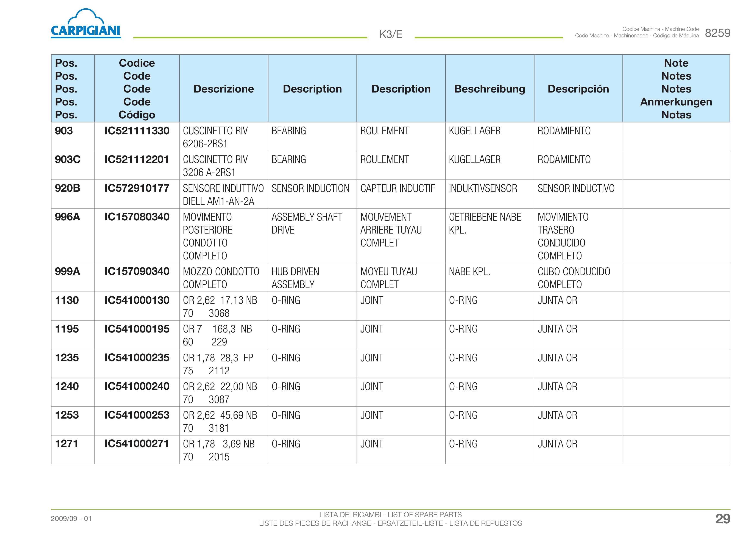Select part code IC541000240
The image size is (756, 535).
137,386
